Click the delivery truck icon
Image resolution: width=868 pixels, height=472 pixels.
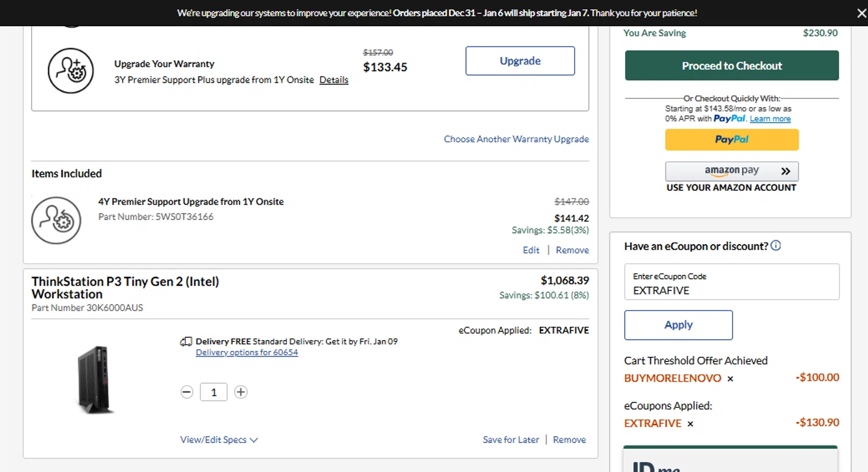186,342
